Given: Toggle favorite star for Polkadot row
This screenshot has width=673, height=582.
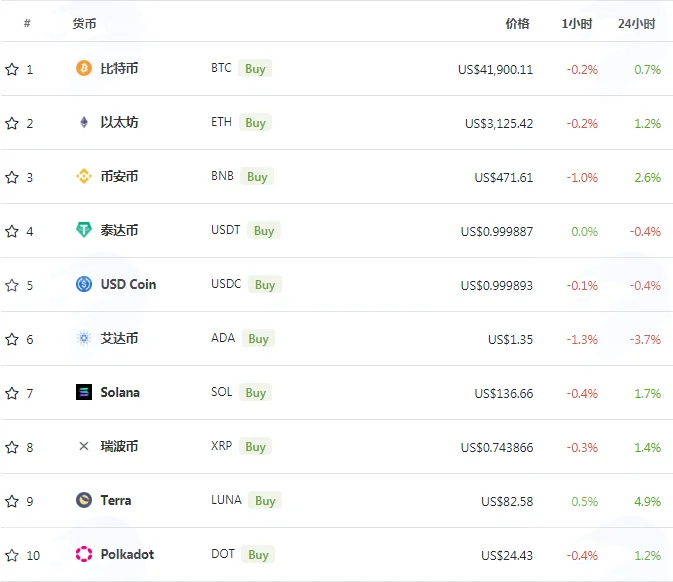Looking at the screenshot, I should pos(12,555).
